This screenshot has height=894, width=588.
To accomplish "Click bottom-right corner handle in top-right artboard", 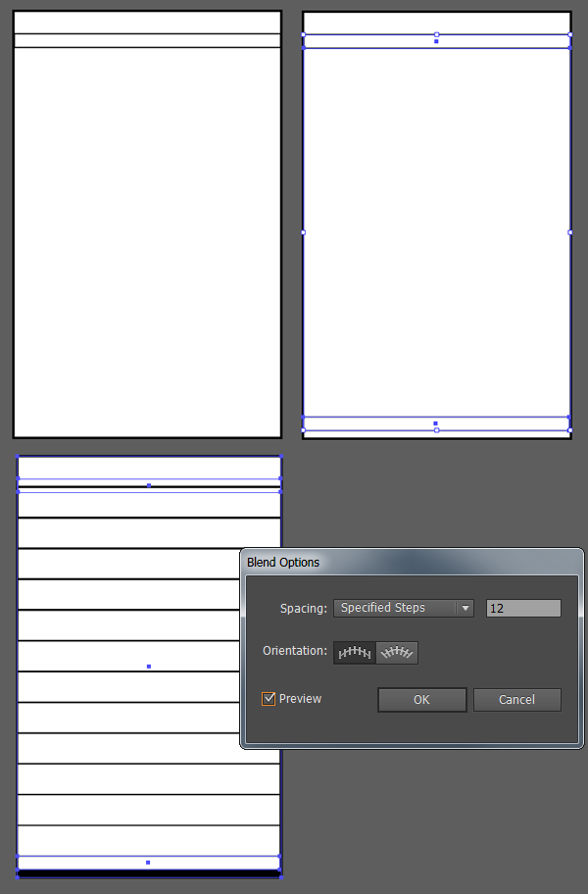I will (x=570, y=430).
